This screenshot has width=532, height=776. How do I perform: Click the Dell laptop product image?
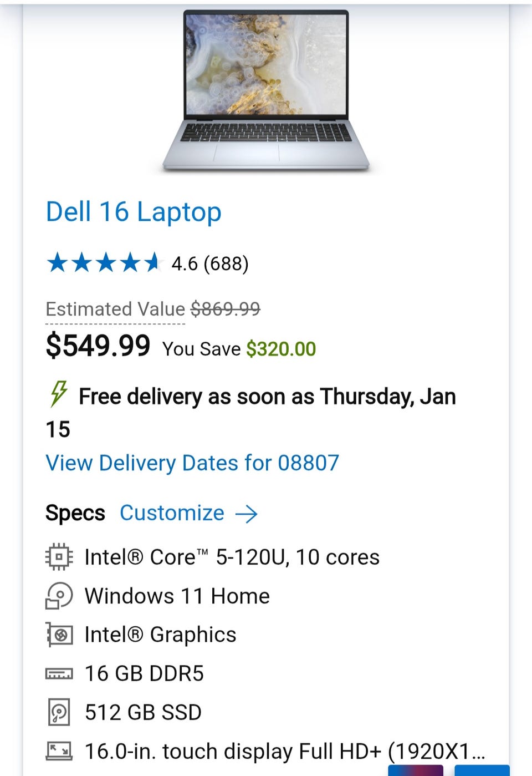click(x=267, y=90)
